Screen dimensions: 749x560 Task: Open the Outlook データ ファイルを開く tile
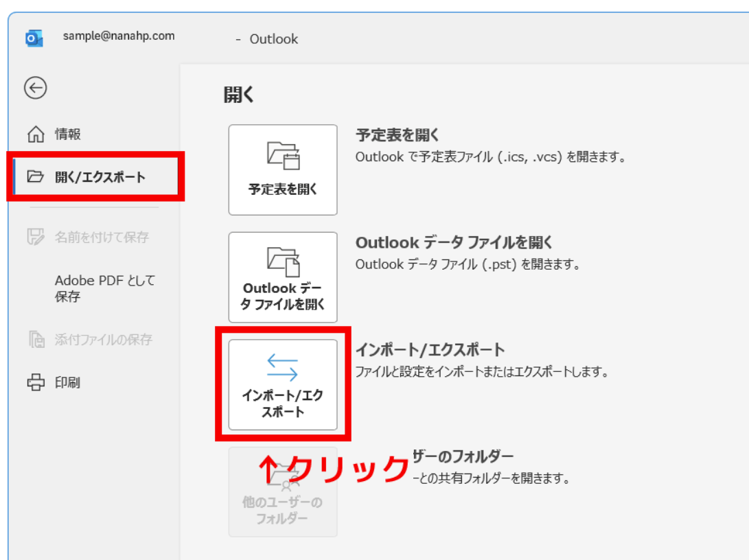tap(283, 277)
